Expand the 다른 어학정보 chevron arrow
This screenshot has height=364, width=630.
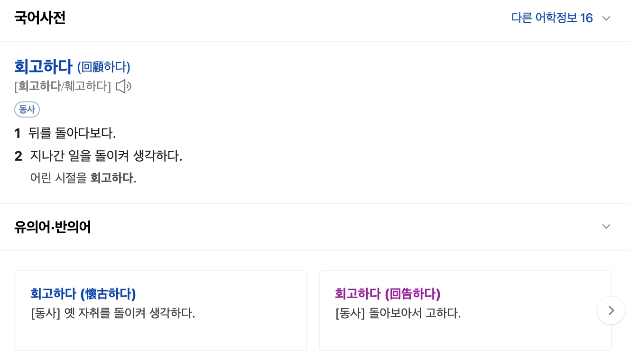pyautogui.click(x=606, y=18)
